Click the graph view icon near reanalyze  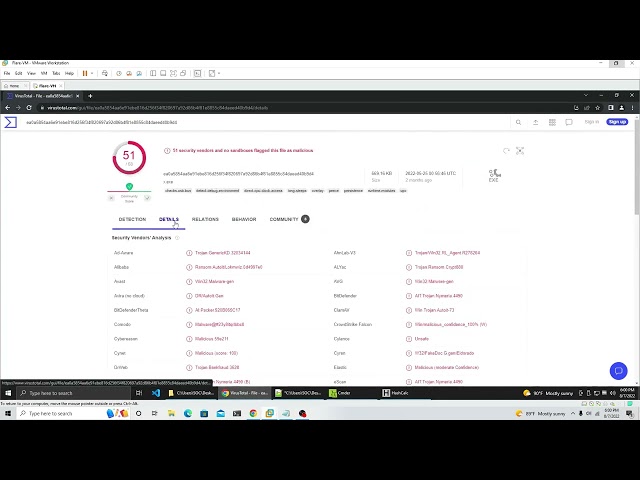520,151
